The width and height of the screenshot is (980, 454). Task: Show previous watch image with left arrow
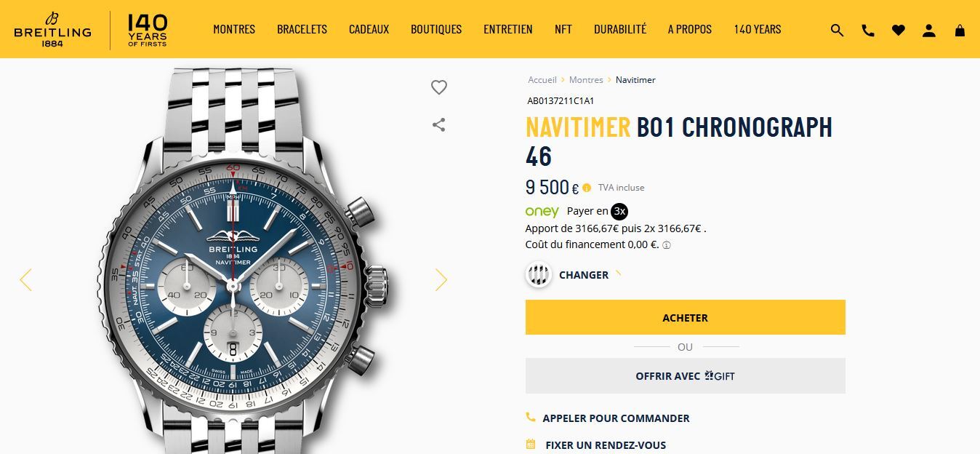point(25,279)
